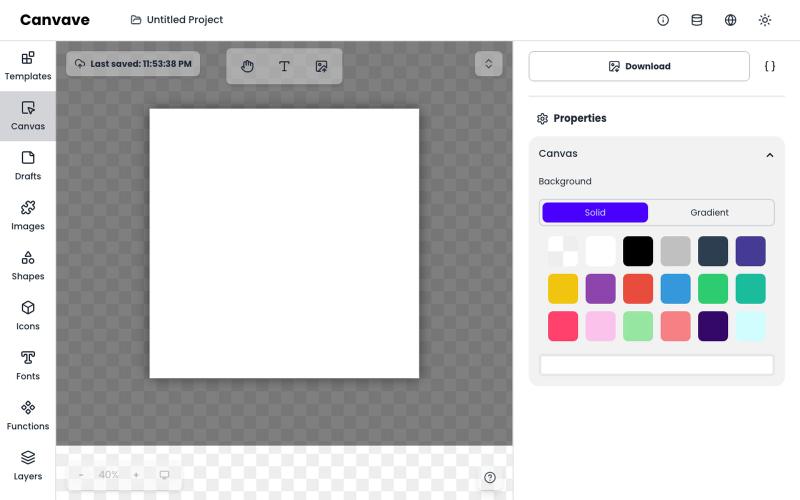Select the salmon color swatch
The height and width of the screenshot is (500, 800).
(676, 326)
